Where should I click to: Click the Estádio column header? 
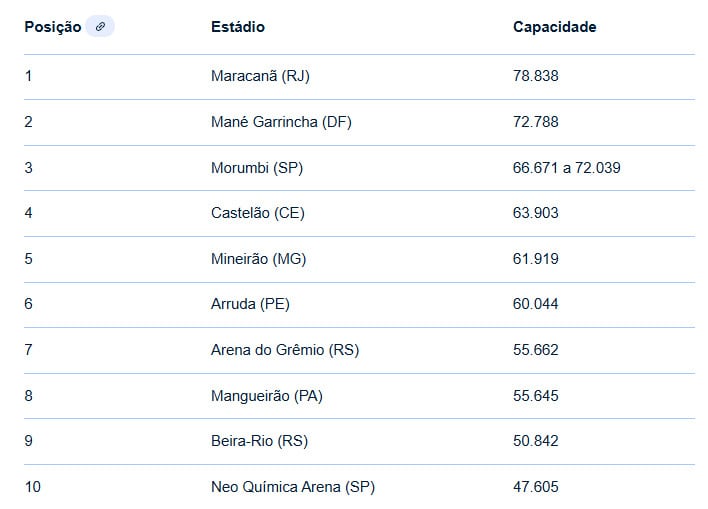[238, 27]
